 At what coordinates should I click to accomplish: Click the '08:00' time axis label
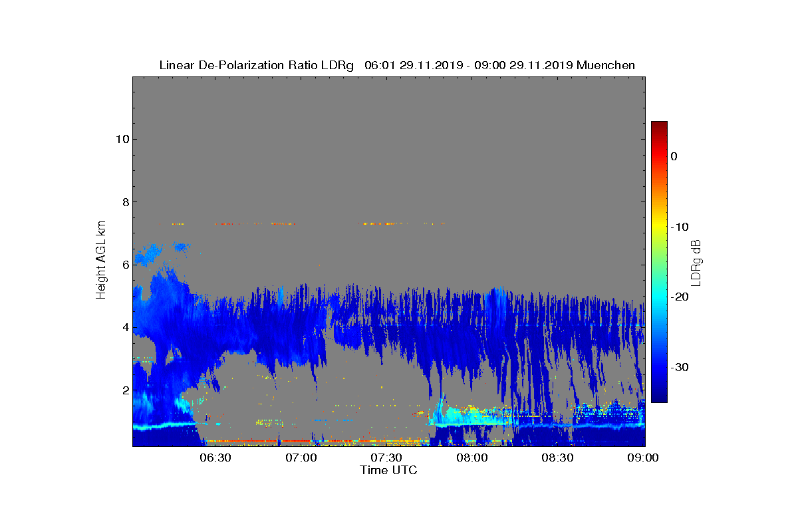pos(472,458)
